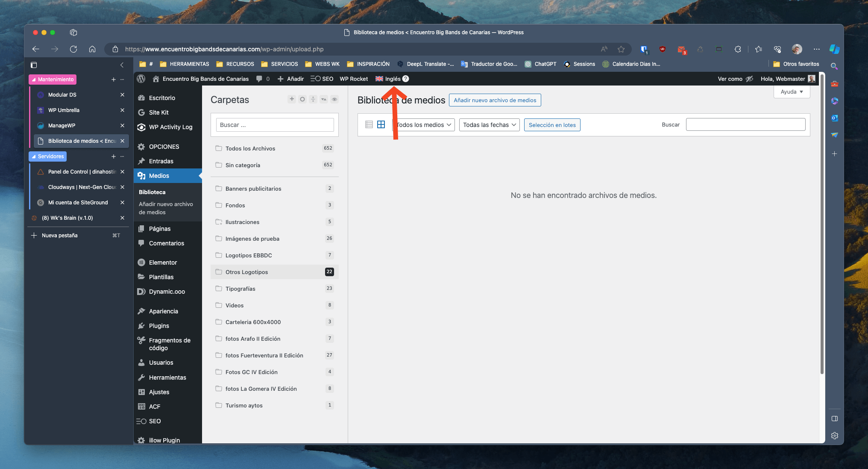Click the favorites list star icon in toolbar

(x=759, y=49)
